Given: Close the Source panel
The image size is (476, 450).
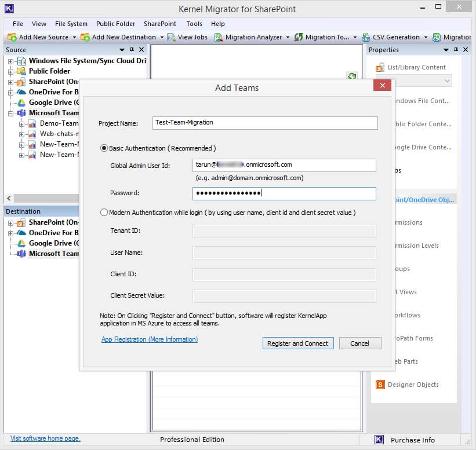Looking at the screenshot, I should (x=141, y=50).
